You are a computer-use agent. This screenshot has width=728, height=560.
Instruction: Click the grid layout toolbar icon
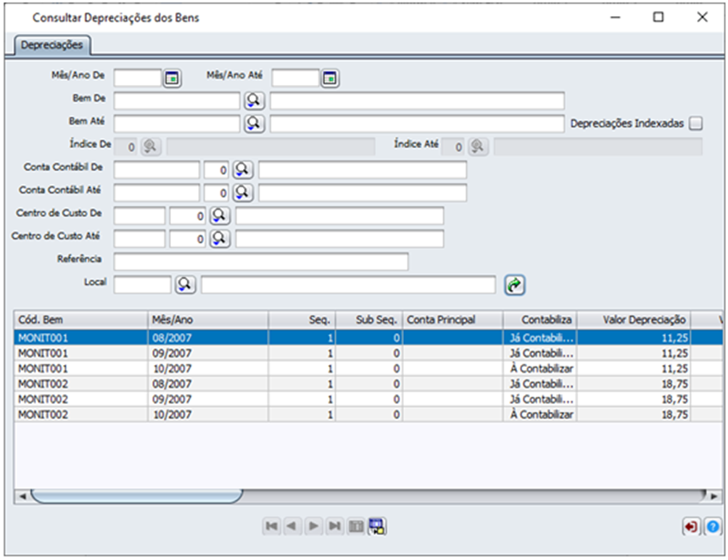point(355,526)
